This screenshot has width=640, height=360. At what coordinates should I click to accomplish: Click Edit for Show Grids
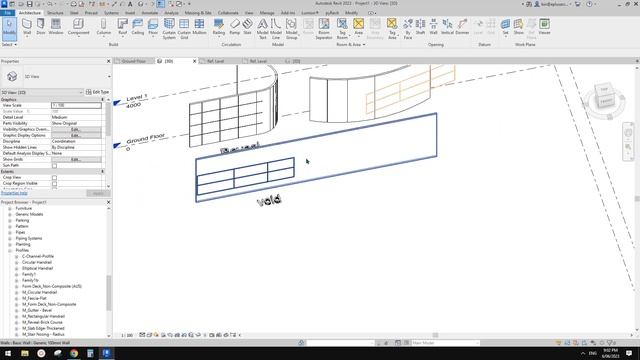point(76,160)
